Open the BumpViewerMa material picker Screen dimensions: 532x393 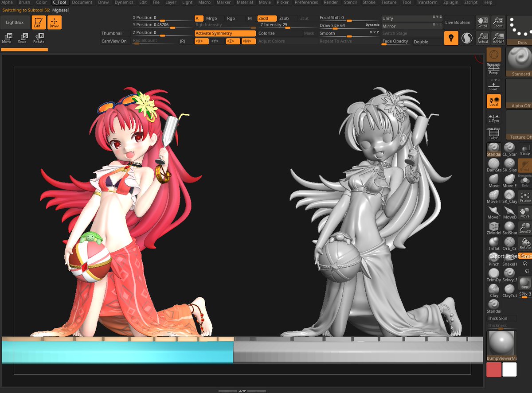tap(502, 345)
